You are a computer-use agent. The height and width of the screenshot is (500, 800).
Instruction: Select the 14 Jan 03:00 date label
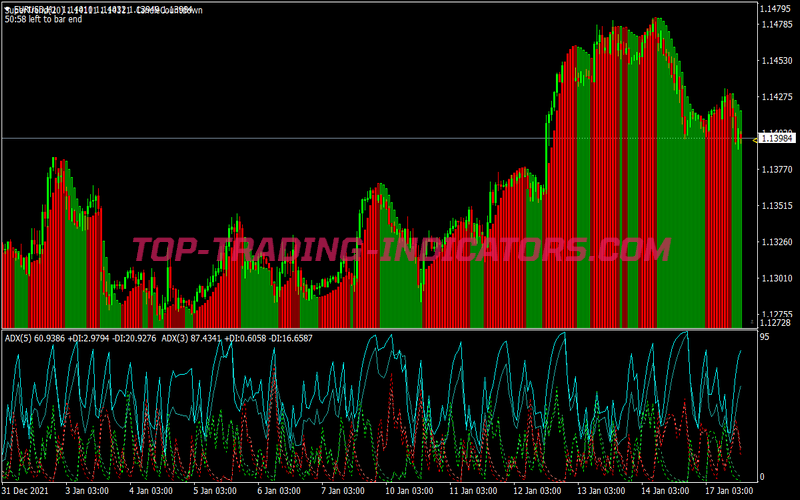click(x=665, y=491)
